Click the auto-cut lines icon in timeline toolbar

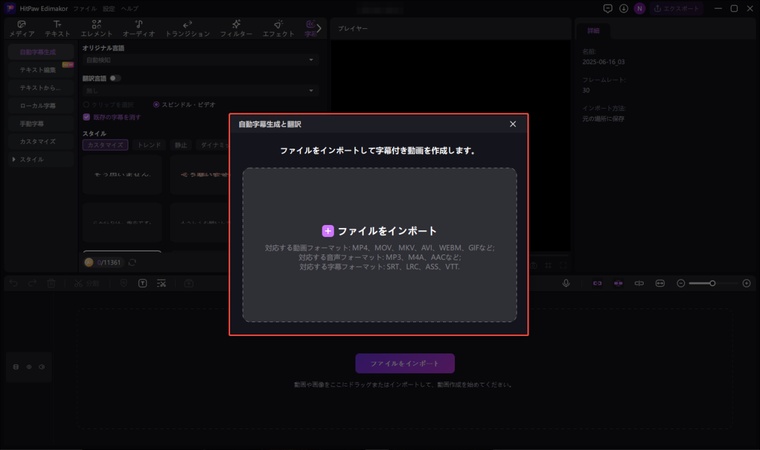point(161,283)
